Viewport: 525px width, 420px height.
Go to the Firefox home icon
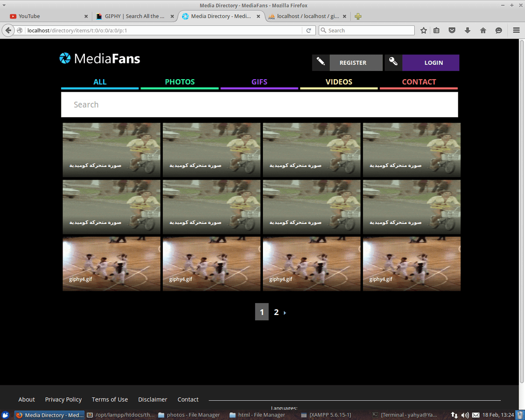[x=483, y=31]
